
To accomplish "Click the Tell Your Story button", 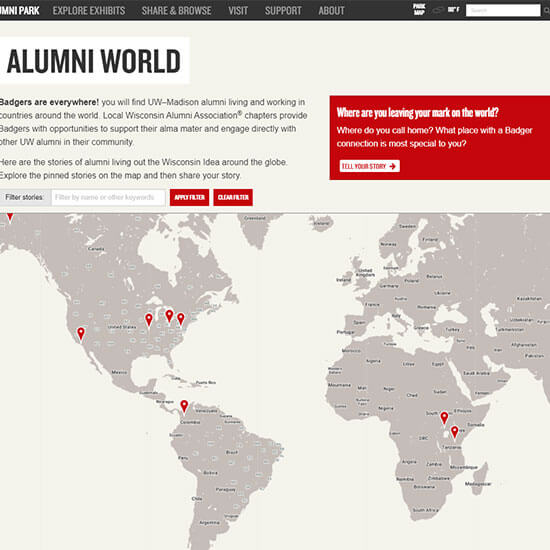I will [x=369, y=166].
